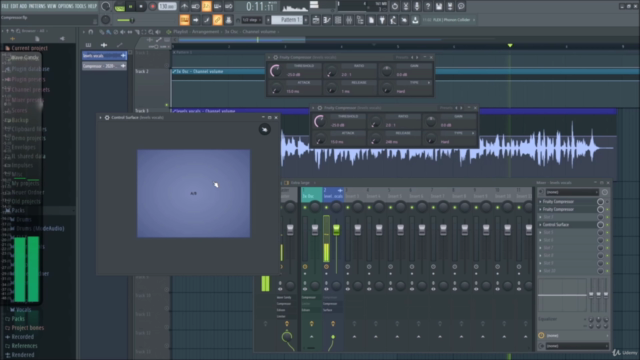Click the metronome toolbar icon

point(184,6)
